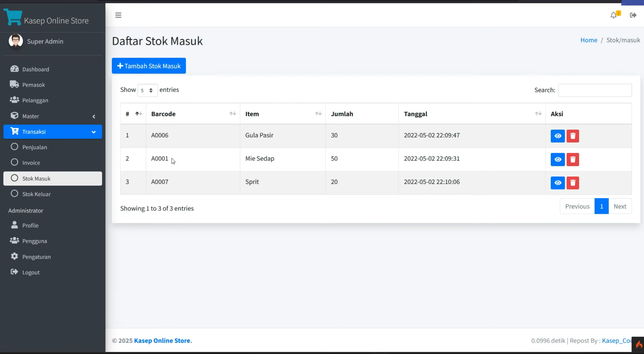
Task: Open the Profile menu item
Action: [53, 225]
